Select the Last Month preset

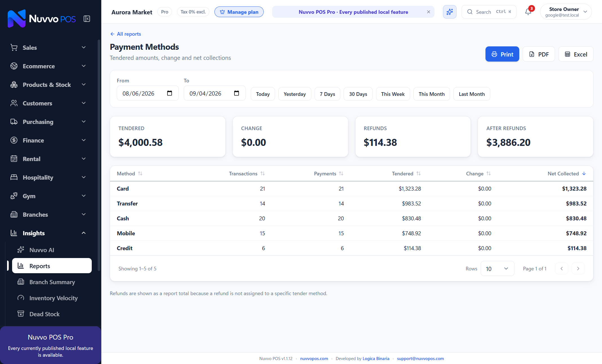[472, 94]
